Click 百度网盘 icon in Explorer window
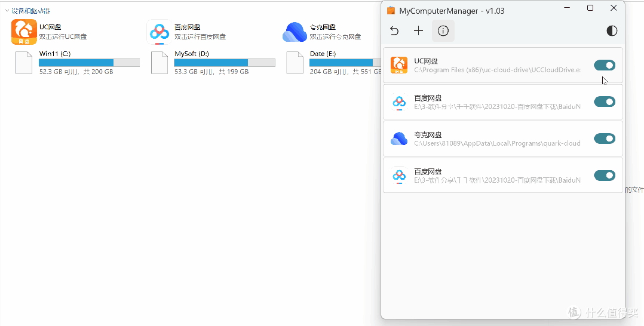The height and width of the screenshot is (326, 644). click(160, 32)
